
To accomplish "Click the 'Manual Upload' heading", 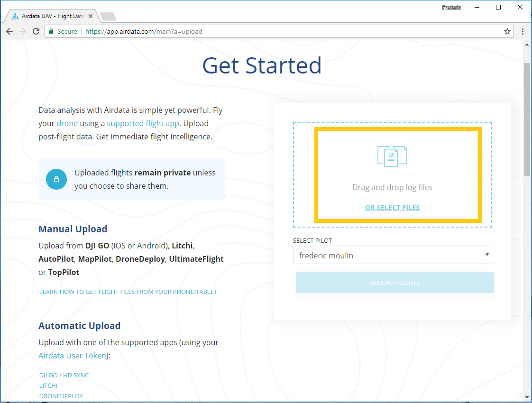I will point(73,229).
